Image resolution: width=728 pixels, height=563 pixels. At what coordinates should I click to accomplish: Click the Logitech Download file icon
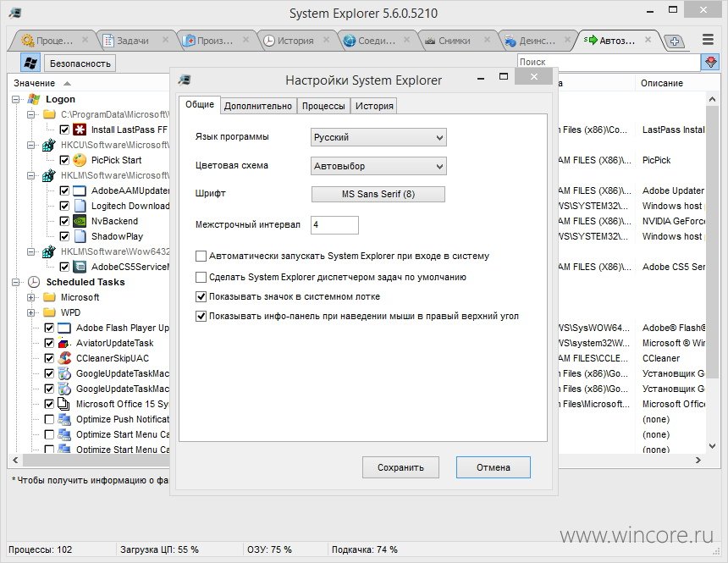[x=80, y=206]
